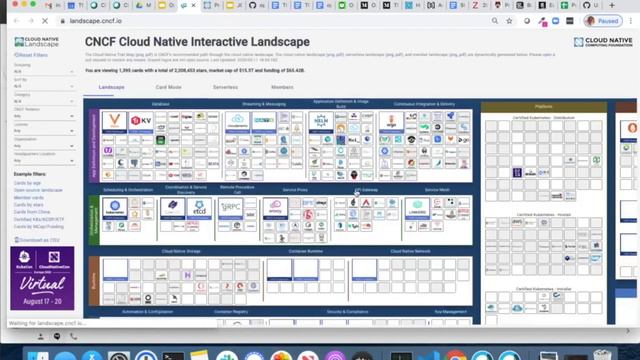The width and height of the screenshot is (640, 360).
Task: Click the Cloud Native Landscape logo
Action: 37,42
